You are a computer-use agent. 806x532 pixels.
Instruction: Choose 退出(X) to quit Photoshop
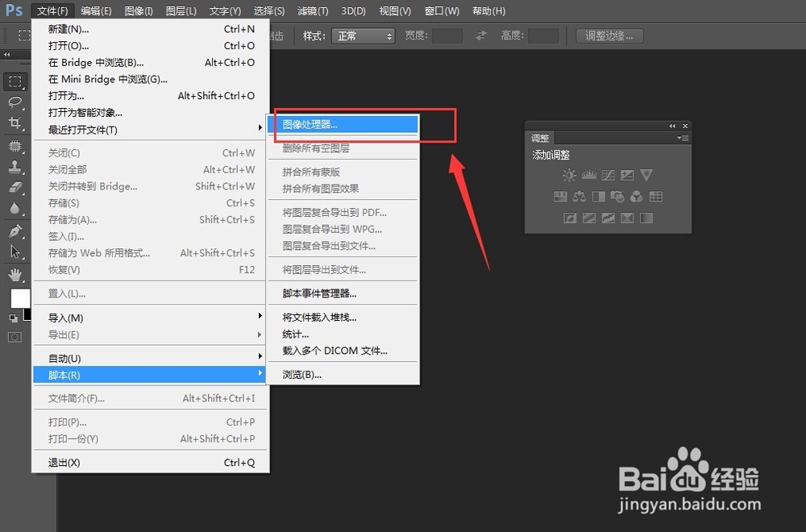click(150, 463)
